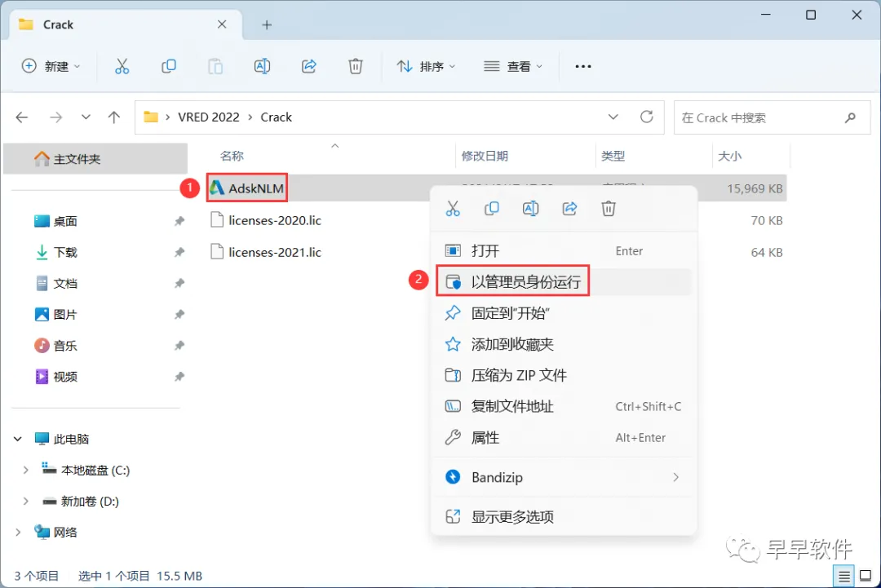Open the 排序 sort dropdown
This screenshot has width=881, height=588.
point(426,66)
